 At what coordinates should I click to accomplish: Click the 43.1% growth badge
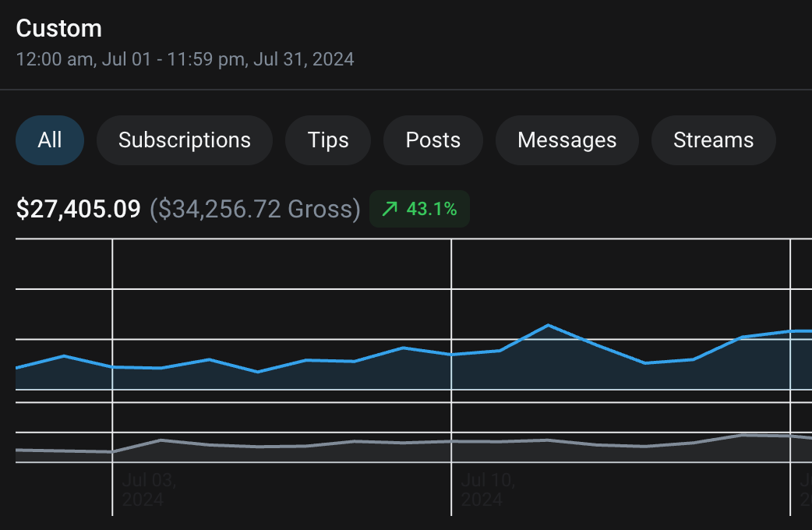coord(419,209)
